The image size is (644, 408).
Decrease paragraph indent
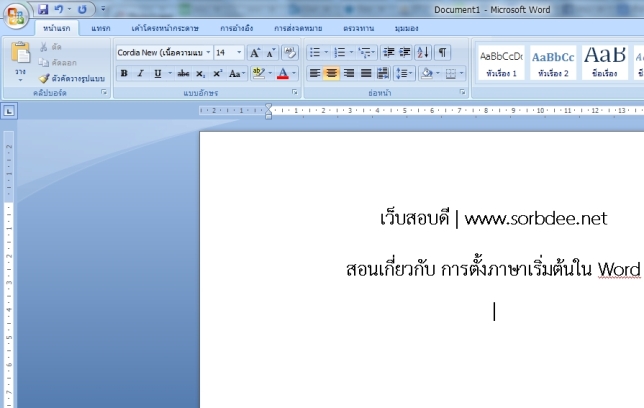389,53
